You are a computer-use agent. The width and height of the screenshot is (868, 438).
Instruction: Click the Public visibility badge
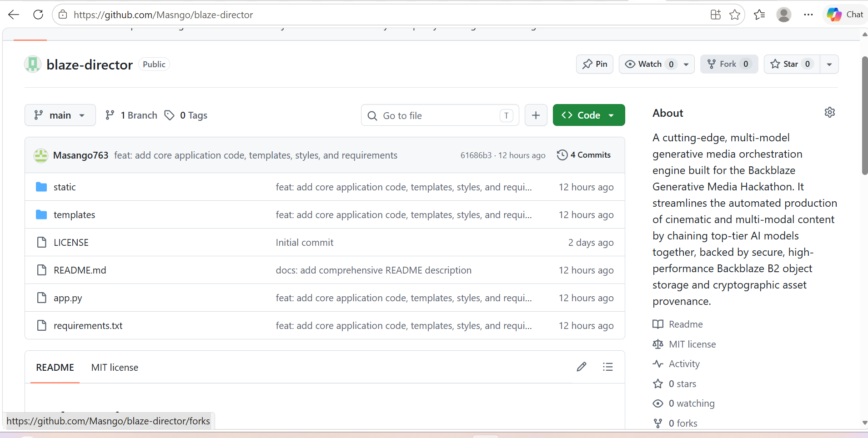click(154, 64)
